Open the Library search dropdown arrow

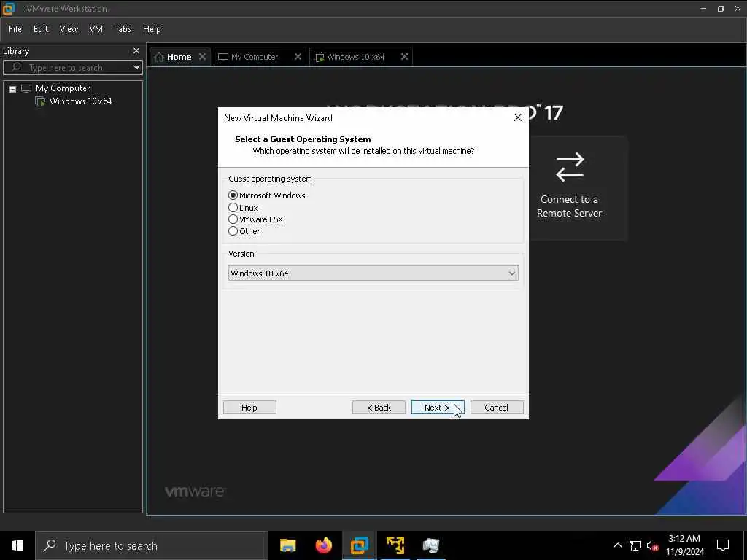[136, 68]
